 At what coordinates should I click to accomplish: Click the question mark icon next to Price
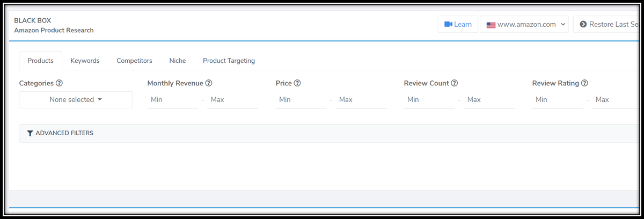coord(297,83)
